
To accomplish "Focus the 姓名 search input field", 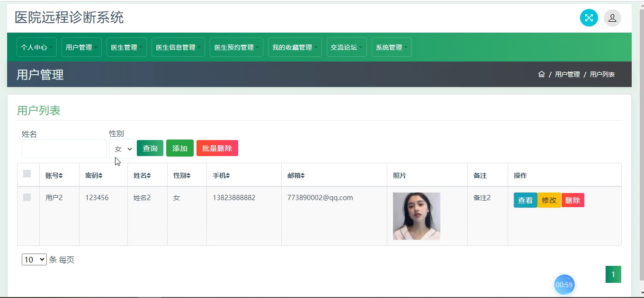I will (x=64, y=149).
